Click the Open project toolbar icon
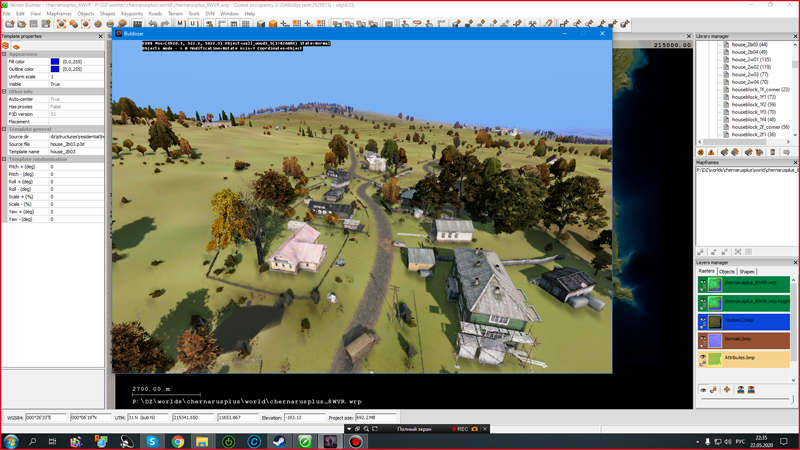This screenshot has height=450, width=800. pos(21,24)
